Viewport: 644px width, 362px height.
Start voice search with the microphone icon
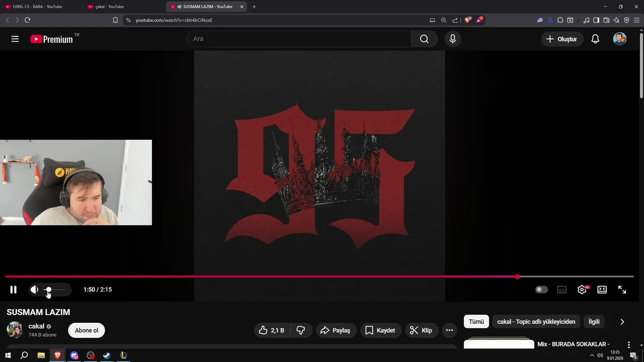pyautogui.click(x=453, y=39)
